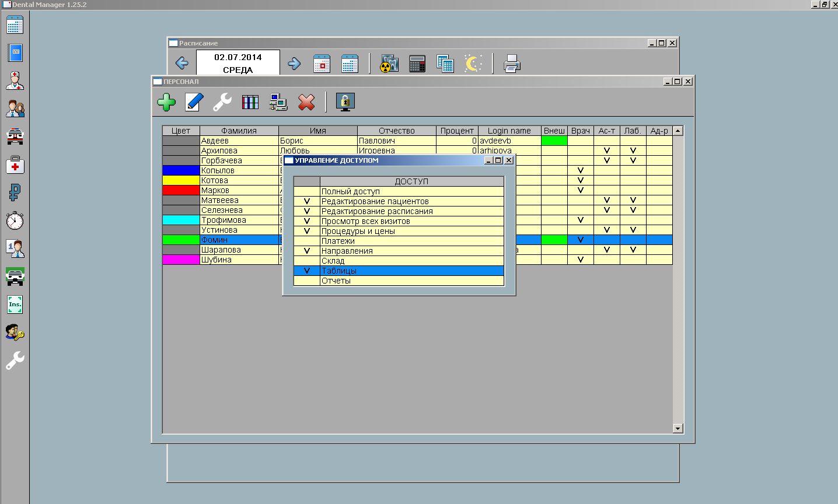
Task: Enable the Полный доступ access checkbox
Action: 307,191
